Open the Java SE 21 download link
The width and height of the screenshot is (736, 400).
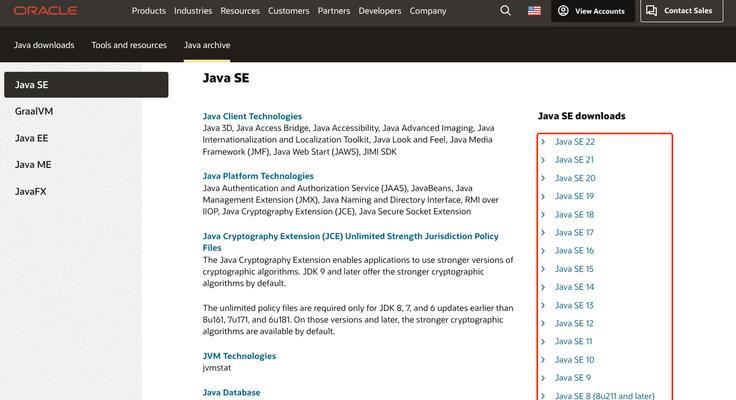574,160
